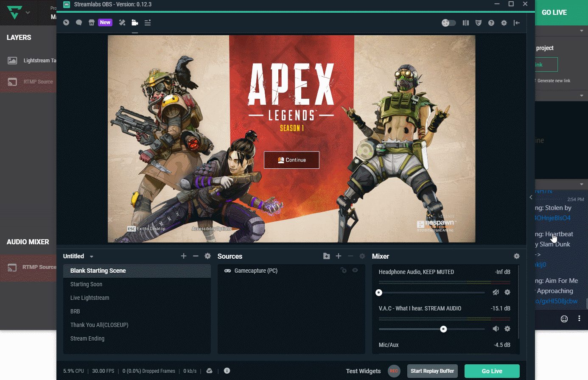Open Headphone Audio source settings gear
This screenshot has height=380, width=588.
click(x=507, y=292)
